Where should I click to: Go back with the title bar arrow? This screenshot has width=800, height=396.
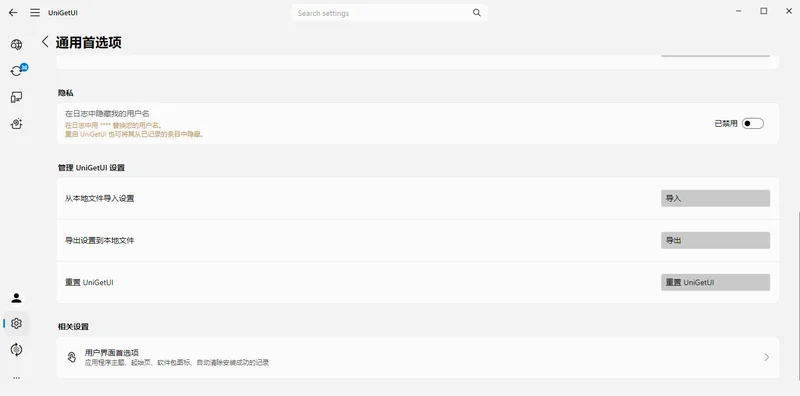coord(13,13)
